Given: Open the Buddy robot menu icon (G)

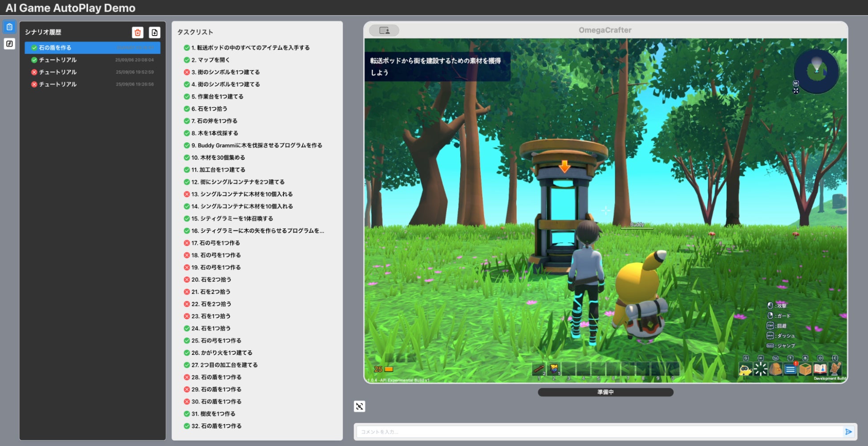Looking at the screenshot, I should (746, 369).
